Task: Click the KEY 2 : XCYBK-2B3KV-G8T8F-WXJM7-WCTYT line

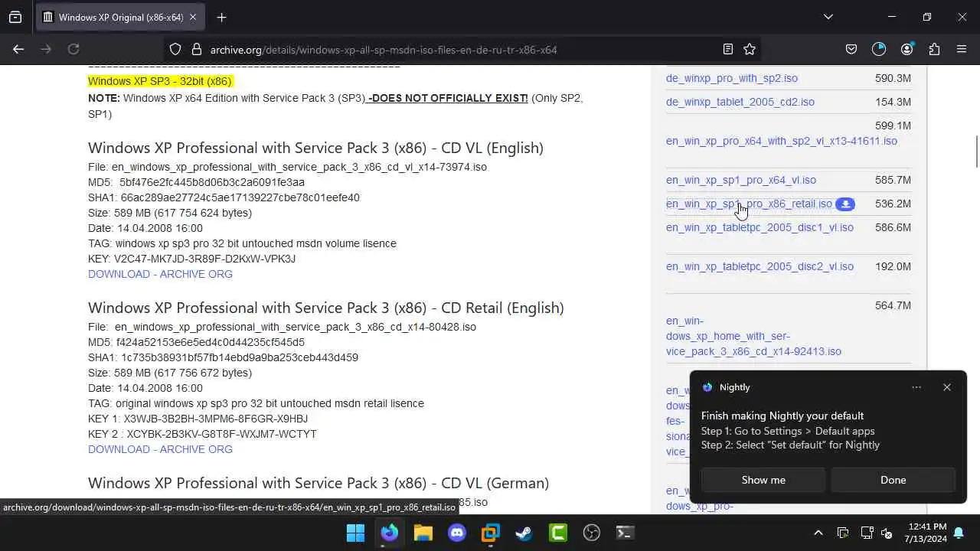Action: pyautogui.click(x=202, y=434)
